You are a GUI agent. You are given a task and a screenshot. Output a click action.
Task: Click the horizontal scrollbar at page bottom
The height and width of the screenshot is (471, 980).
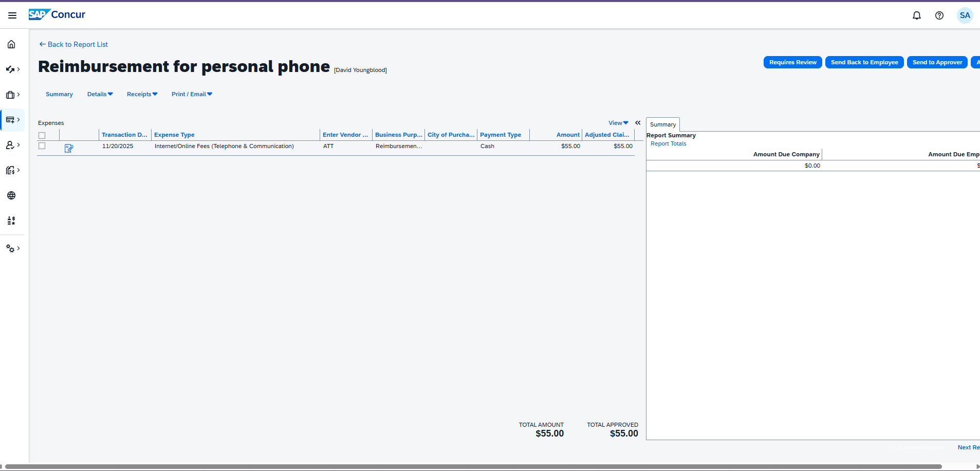(x=473, y=467)
